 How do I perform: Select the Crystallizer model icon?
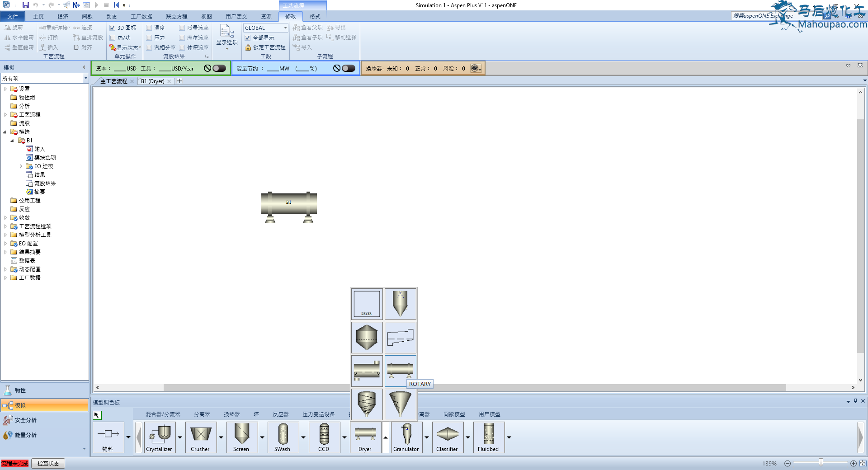[x=159, y=437]
